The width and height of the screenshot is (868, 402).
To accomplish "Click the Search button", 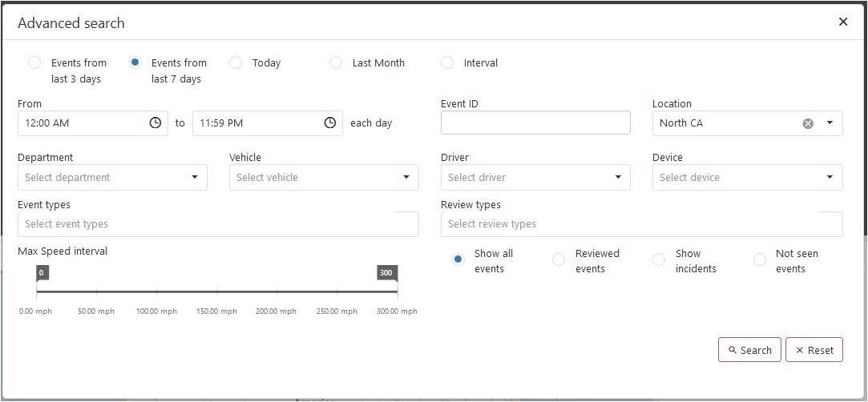I will click(749, 349).
